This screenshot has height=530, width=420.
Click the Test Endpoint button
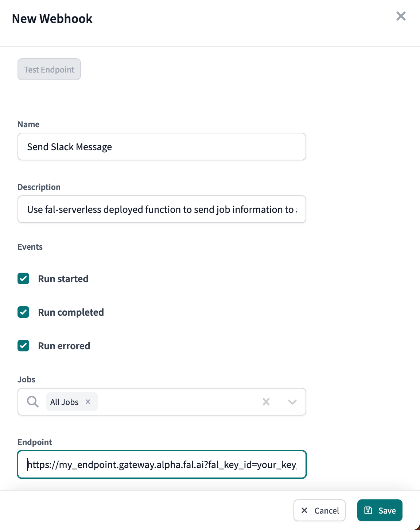[x=49, y=69]
